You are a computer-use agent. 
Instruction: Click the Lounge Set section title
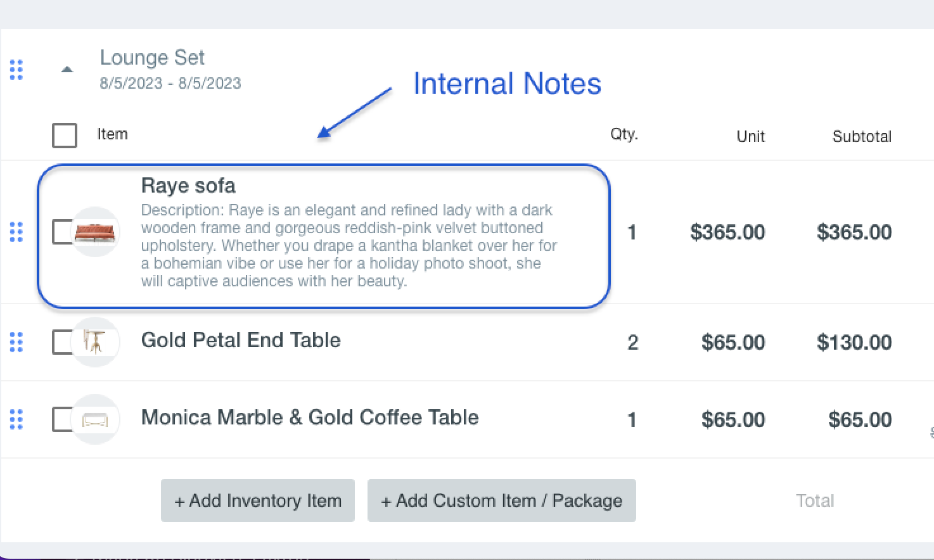152,58
